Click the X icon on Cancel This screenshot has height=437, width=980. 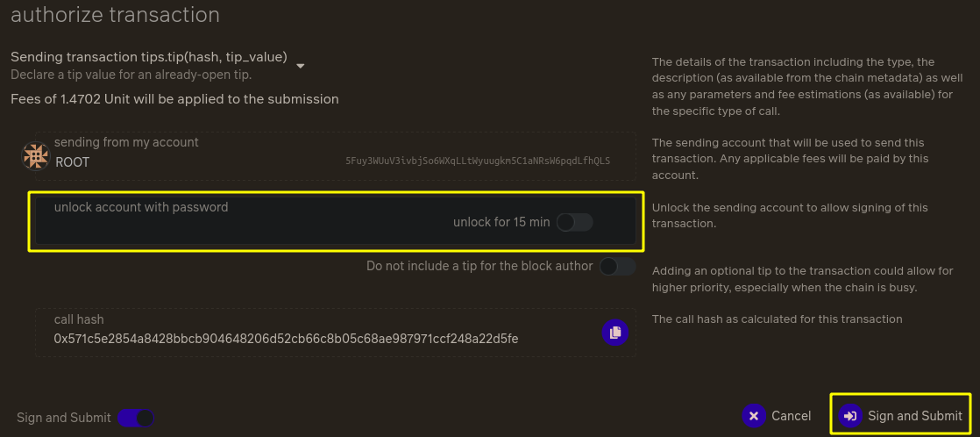(x=754, y=416)
